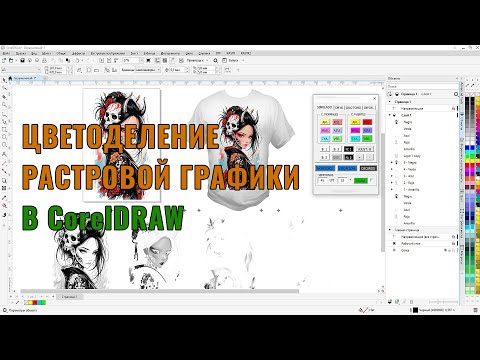Select the Crop tool in the toolbox
The image size is (480, 360).
coord(4,97)
